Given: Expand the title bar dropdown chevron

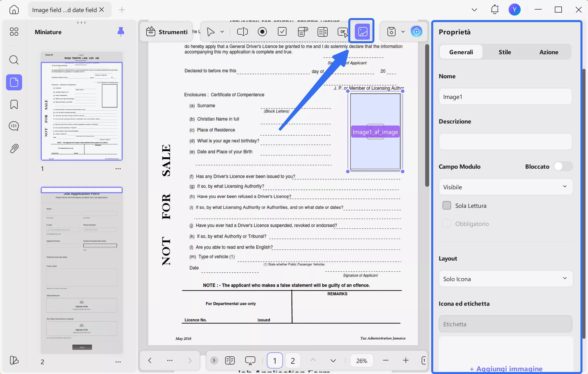Looking at the screenshot, I should 474,10.
